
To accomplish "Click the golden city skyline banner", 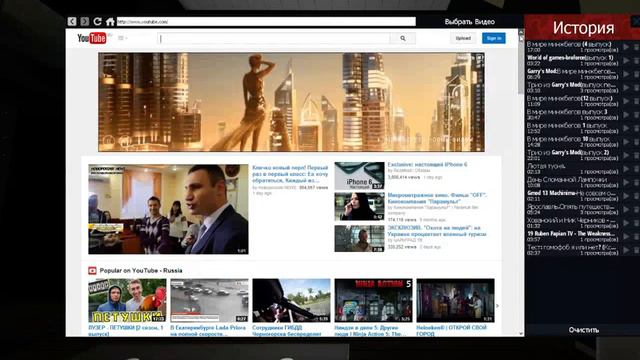I will 291,102.
